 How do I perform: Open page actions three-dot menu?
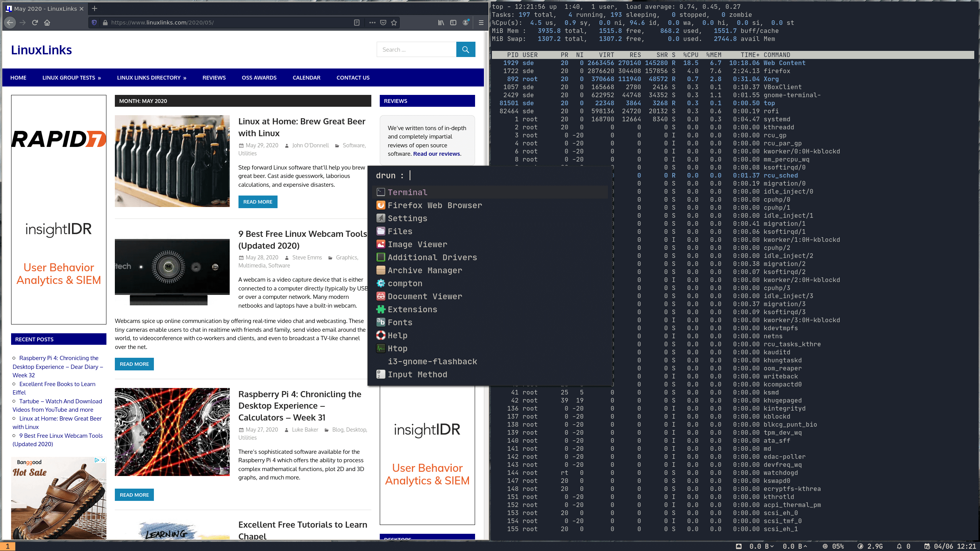coord(372,23)
